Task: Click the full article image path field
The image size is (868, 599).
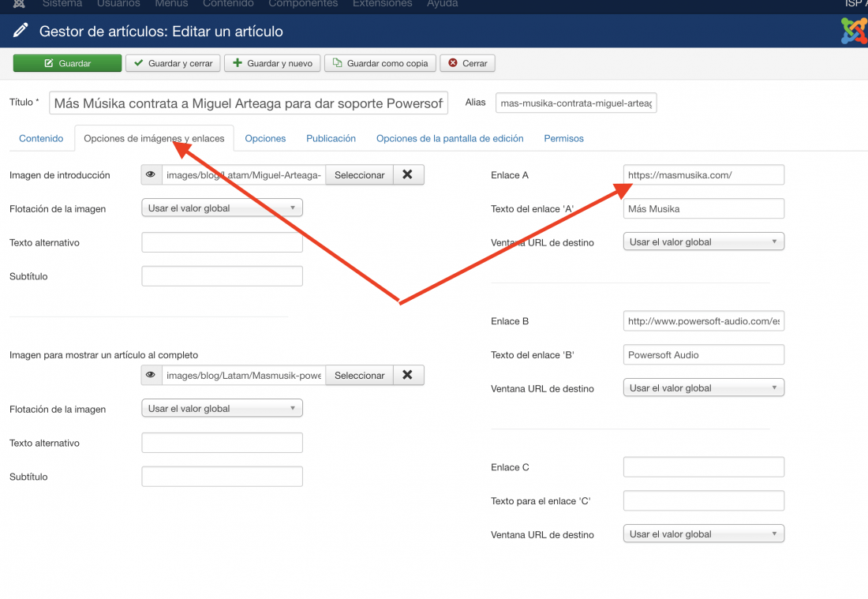Action: pyautogui.click(x=244, y=375)
